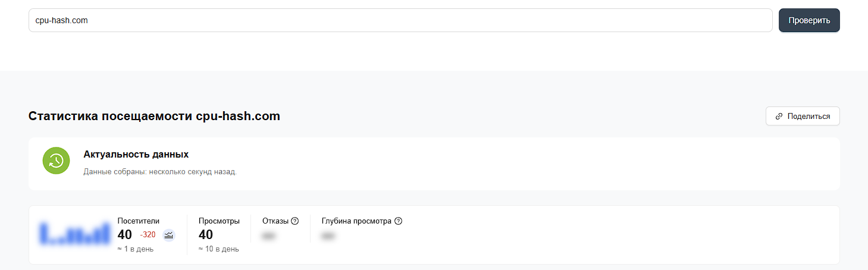
Task: Select the red -320 visitors change value
Action: (x=148, y=235)
